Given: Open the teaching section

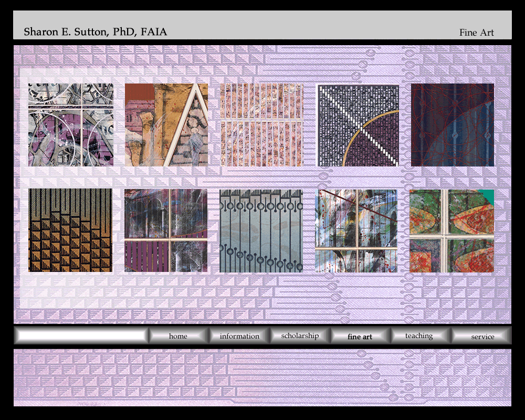Looking at the screenshot, I should [419, 336].
